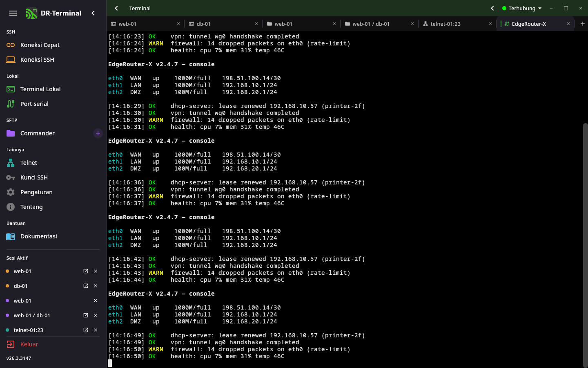The image size is (588, 368).
Task: Add new Commander session with plus
Action: 98,133
